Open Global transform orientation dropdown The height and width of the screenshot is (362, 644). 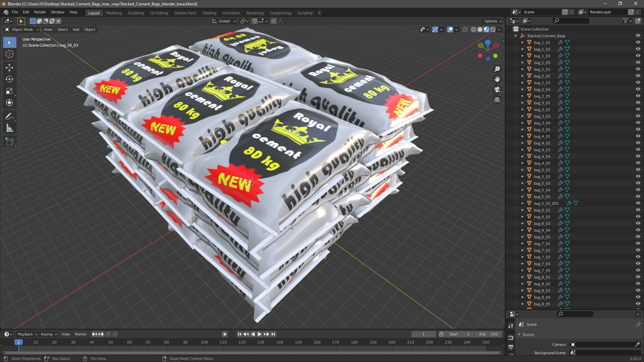[224, 21]
